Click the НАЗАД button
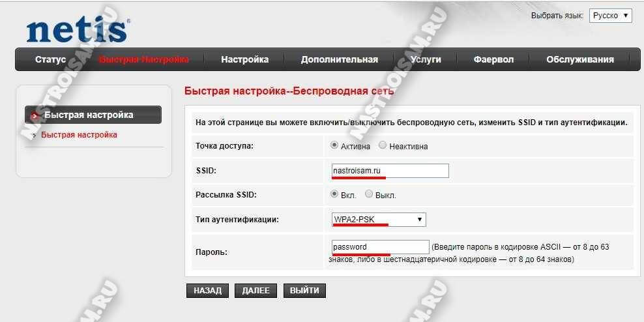Screen dimensions: 644x322 coord(207,291)
